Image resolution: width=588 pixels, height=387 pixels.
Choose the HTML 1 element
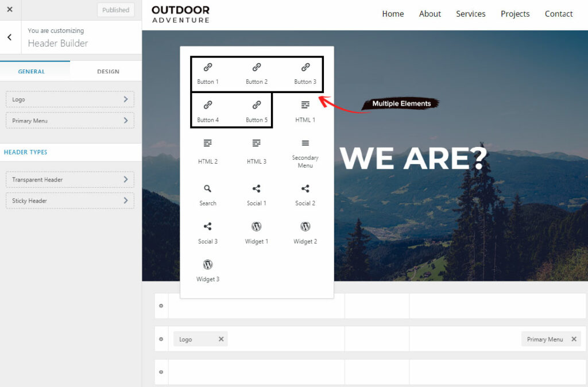click(x=305, y=111)
